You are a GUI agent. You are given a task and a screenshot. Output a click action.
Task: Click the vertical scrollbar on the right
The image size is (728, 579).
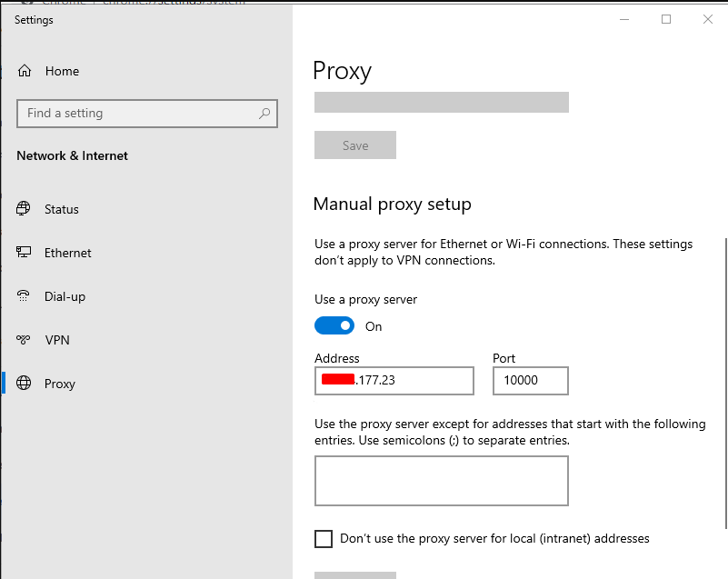(725, 383)
